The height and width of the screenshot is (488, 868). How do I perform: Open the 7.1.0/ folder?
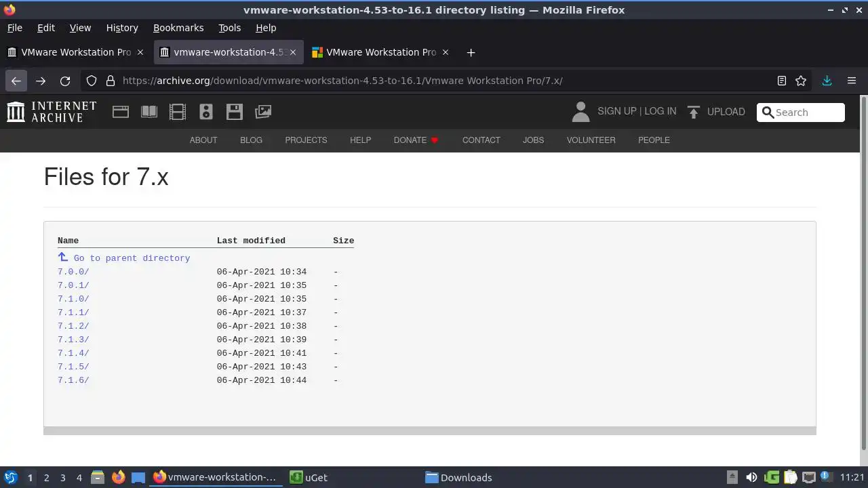coord(73,299)
